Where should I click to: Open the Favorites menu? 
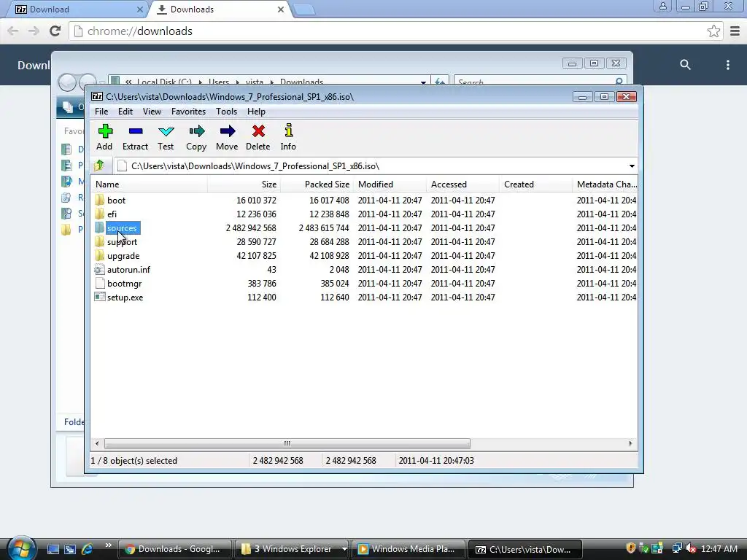coord(189,112)
